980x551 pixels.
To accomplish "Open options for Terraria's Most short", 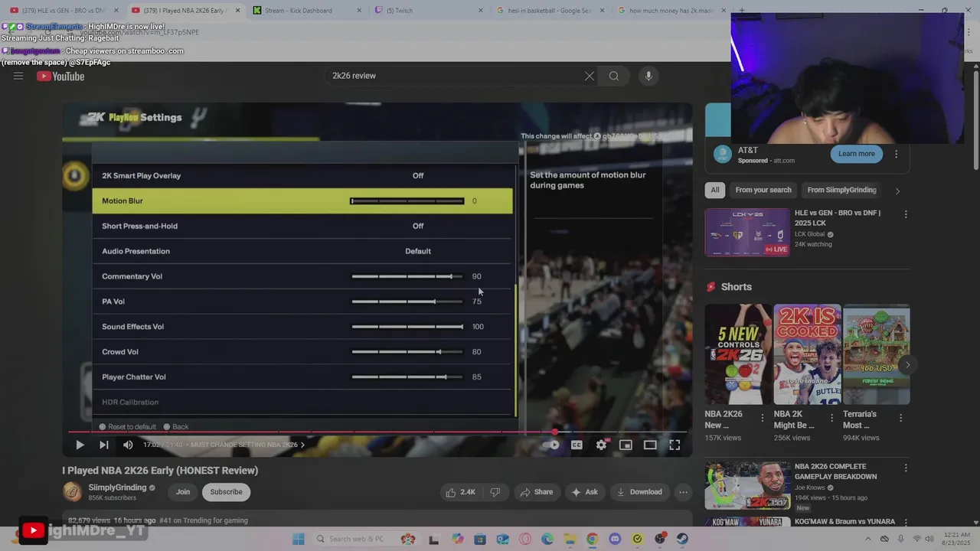I will (x=900, y=418).
